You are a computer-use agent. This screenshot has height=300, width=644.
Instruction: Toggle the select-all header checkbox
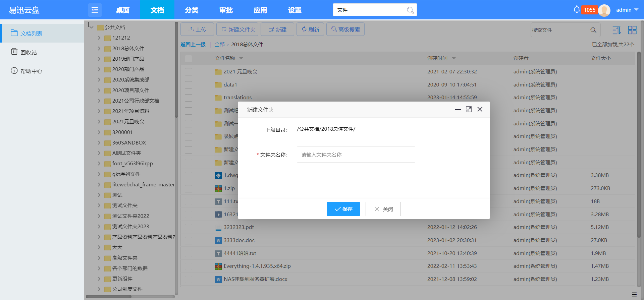189,59
